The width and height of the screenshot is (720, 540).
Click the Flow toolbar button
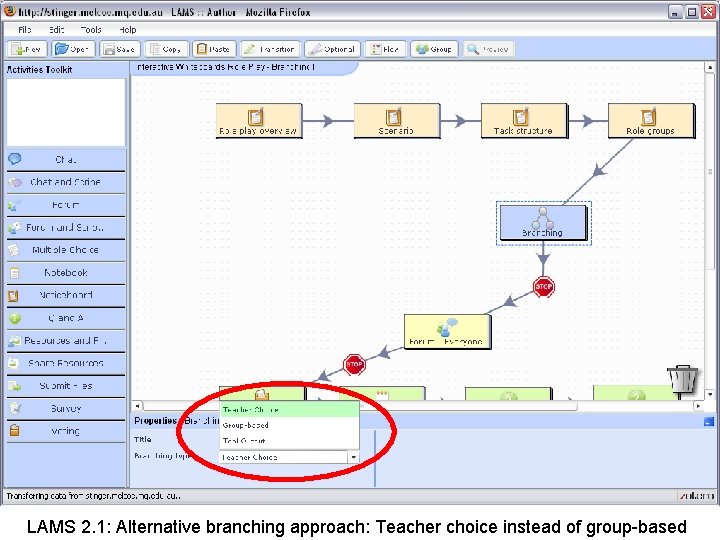(x=386, y=49)
